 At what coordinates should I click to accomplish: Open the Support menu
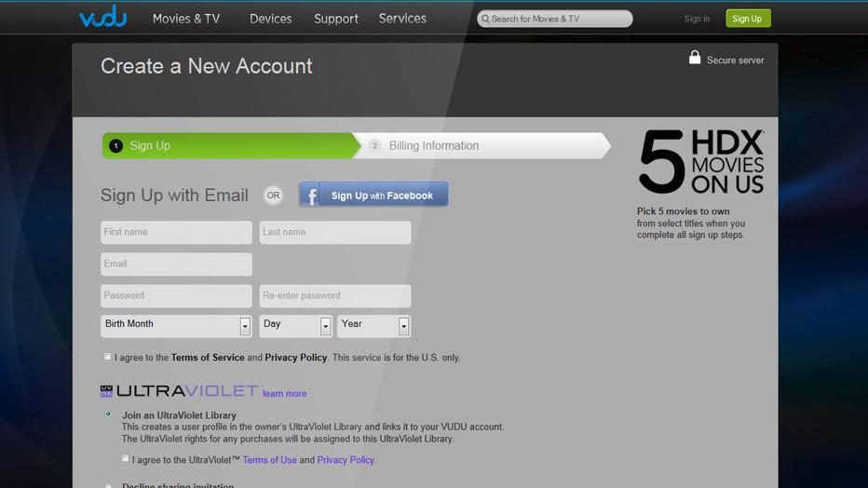pos(336,19)
